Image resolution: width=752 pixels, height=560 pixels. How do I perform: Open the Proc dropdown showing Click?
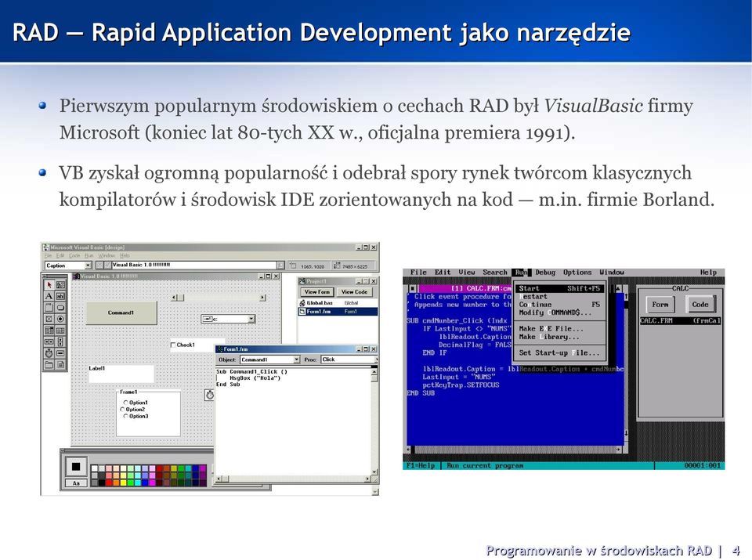(377, 359)
